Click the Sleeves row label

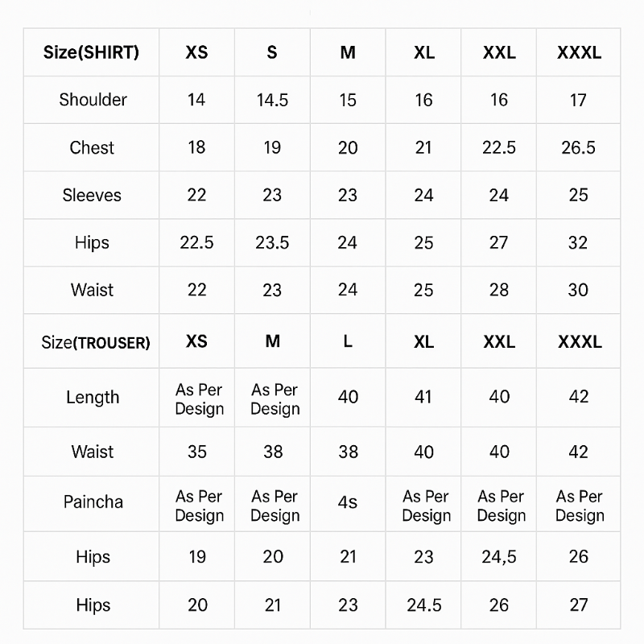pos(92,195)
